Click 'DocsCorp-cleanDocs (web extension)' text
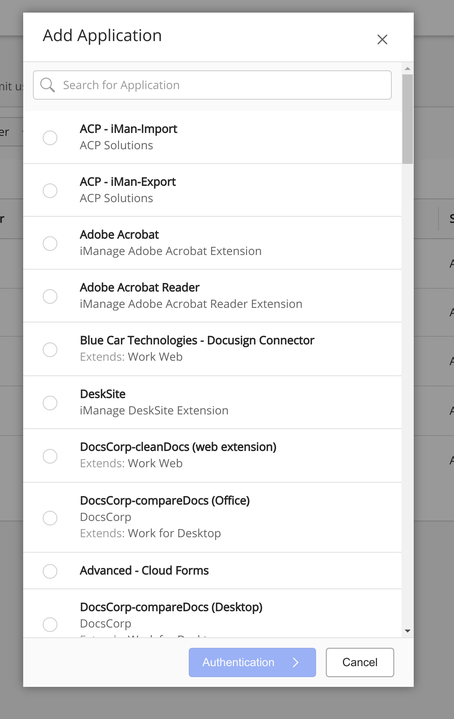Screen dimensions: 454x719 [178, 447]
